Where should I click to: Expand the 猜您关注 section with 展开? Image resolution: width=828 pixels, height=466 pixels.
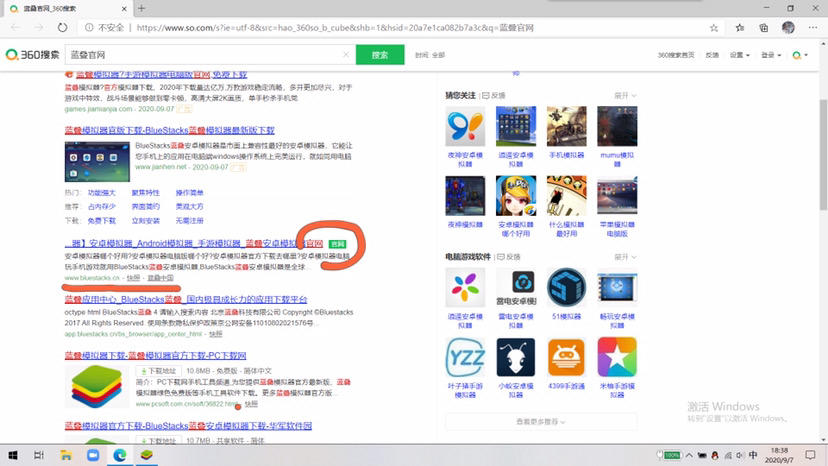coord(624,95)
